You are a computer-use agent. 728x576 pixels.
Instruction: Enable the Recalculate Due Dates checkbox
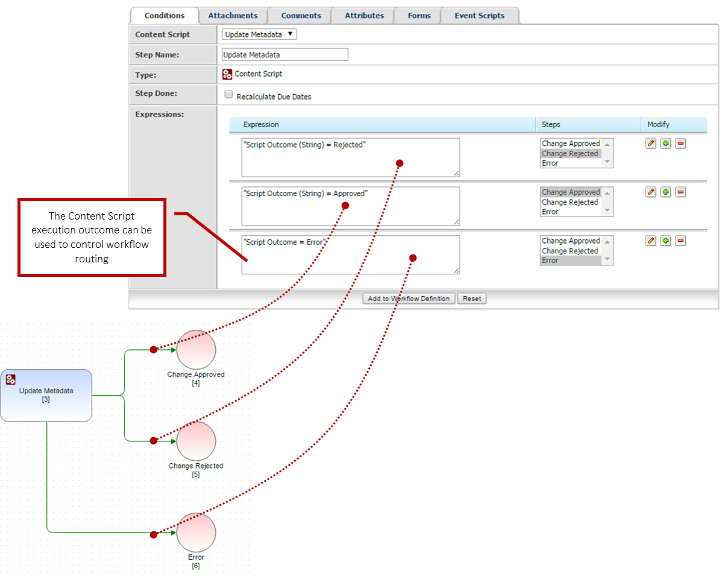228,95
